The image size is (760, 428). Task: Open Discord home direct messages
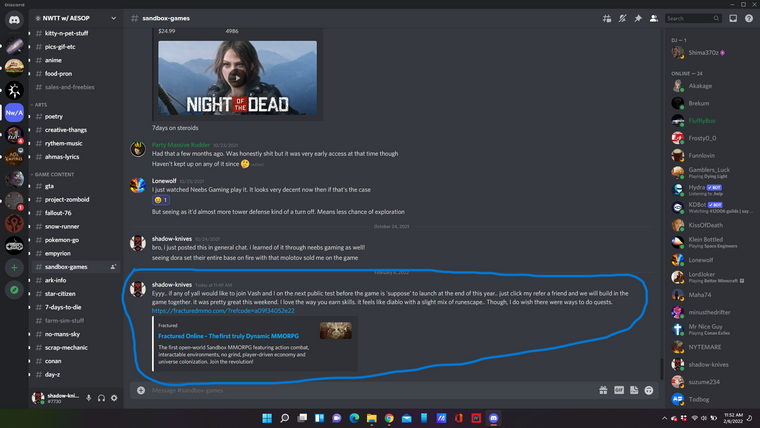tap(14, 20)
